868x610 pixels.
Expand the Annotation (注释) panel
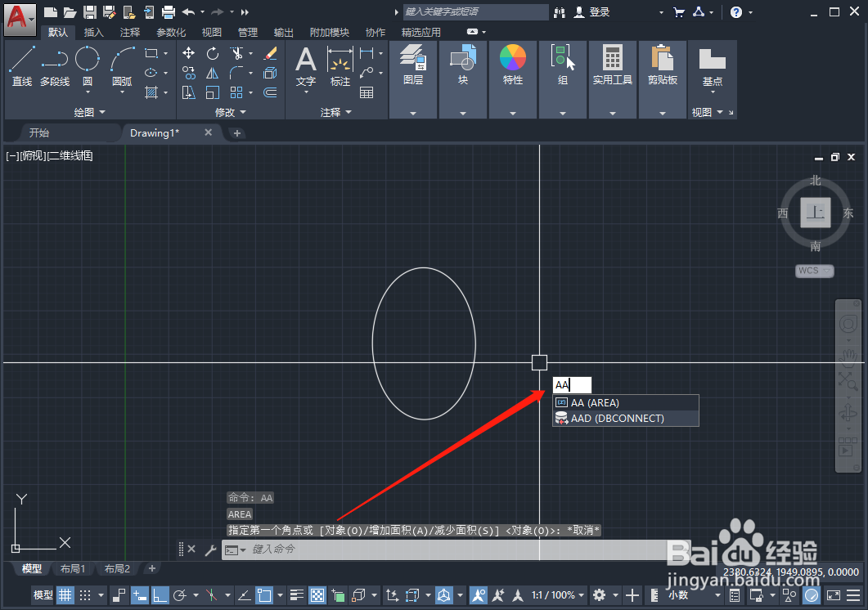[x=336, y=112]
